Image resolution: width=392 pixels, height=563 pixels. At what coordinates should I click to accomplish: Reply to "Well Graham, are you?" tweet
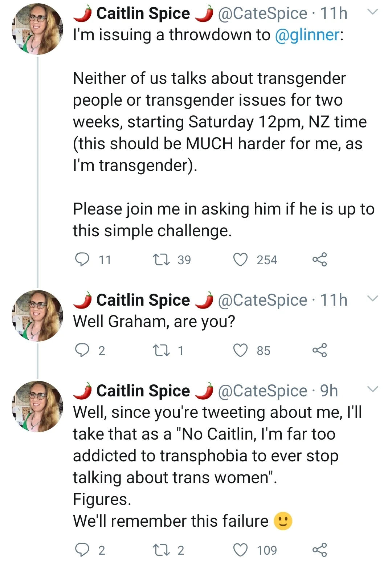(82, 350)
